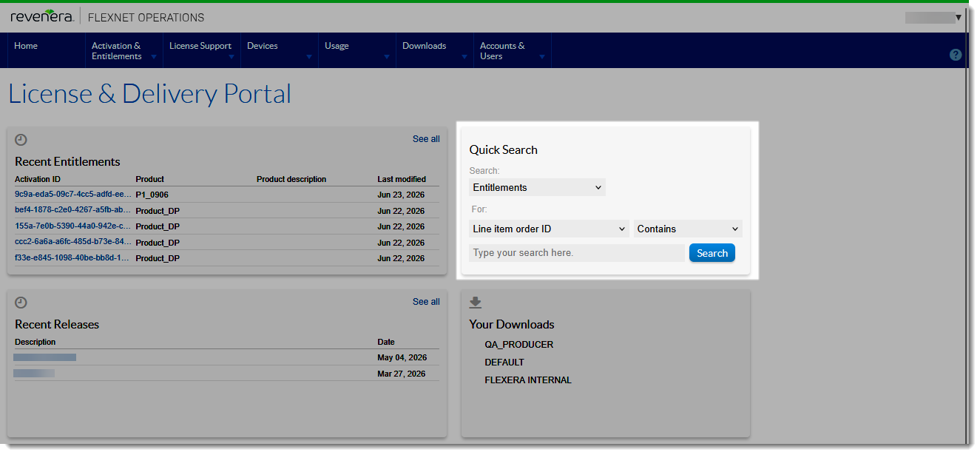980x455 pixels.
Task: Expand the Usage menu arrow
Action: coord(387,57)
